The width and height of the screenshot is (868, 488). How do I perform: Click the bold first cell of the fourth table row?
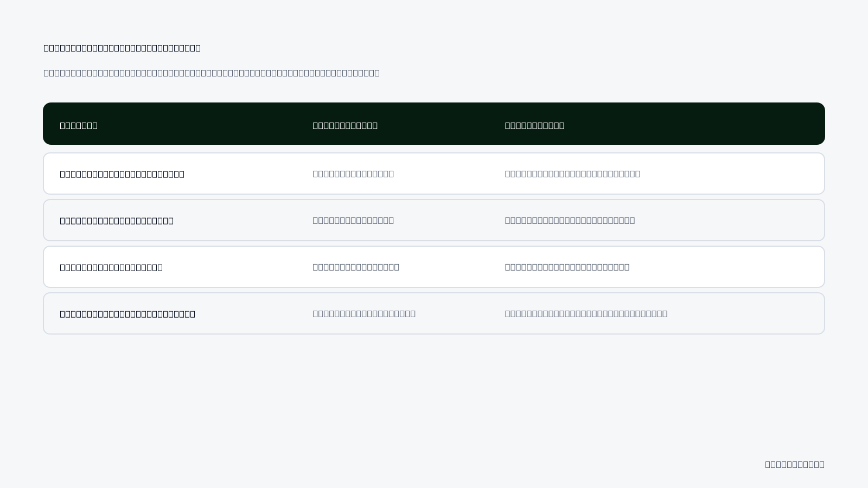127,314
